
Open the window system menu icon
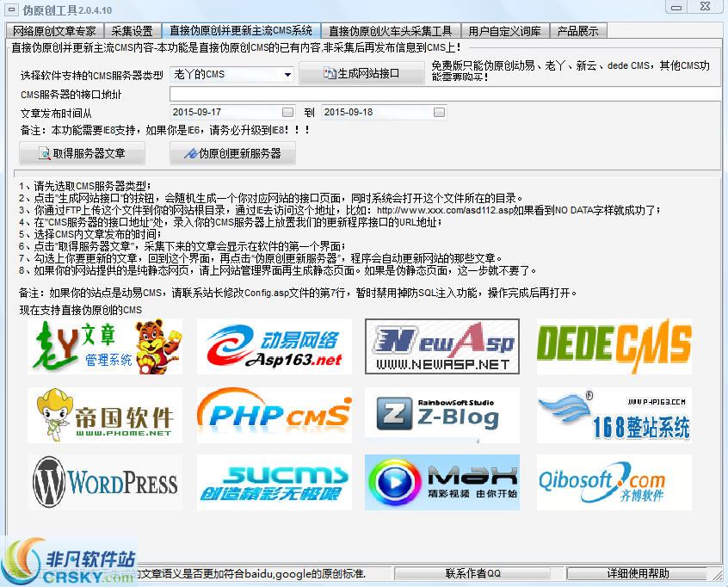coord(13,9)
